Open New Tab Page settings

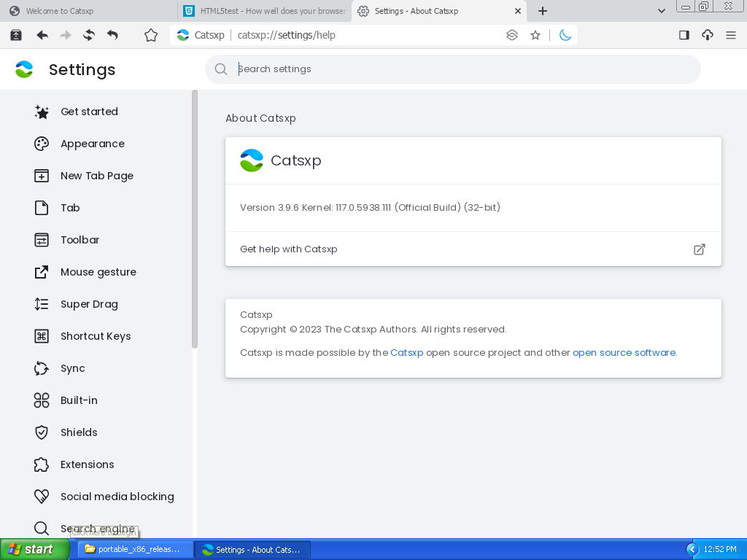click(x=97, y=176)
